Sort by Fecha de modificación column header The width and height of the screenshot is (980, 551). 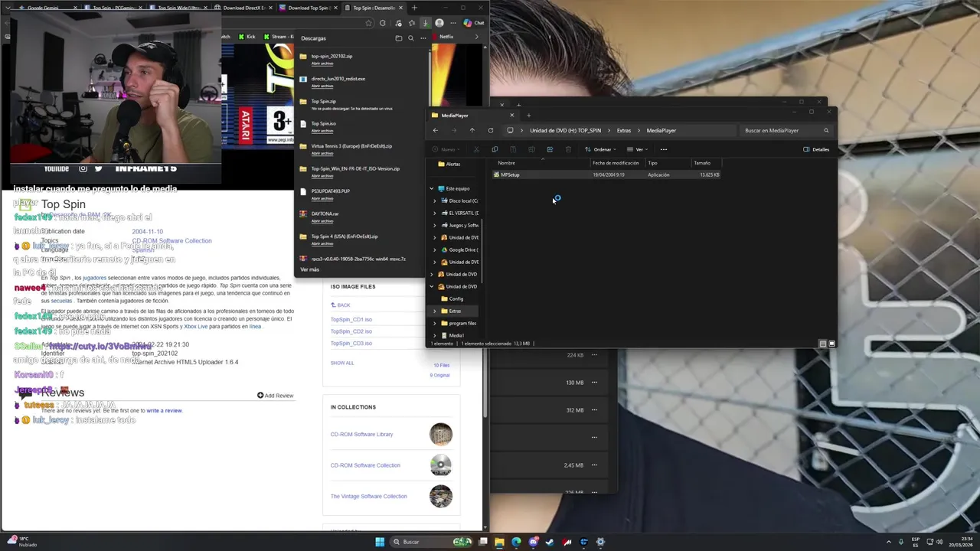click(616, 163)
